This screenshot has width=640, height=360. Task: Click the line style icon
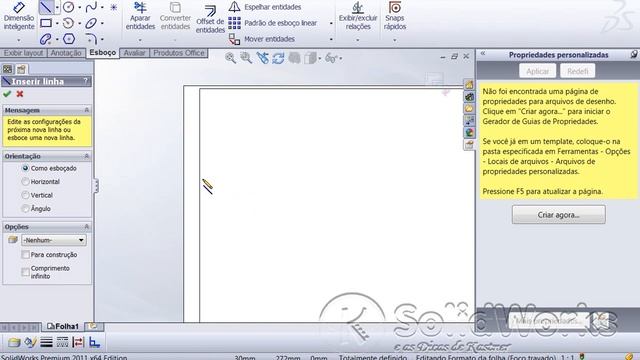pyautogui.click(x=62, y=342)
